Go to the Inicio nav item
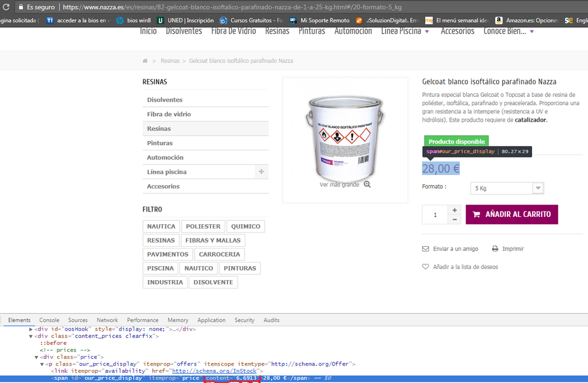Screen dimensions: 588x383 click(148, 31)
